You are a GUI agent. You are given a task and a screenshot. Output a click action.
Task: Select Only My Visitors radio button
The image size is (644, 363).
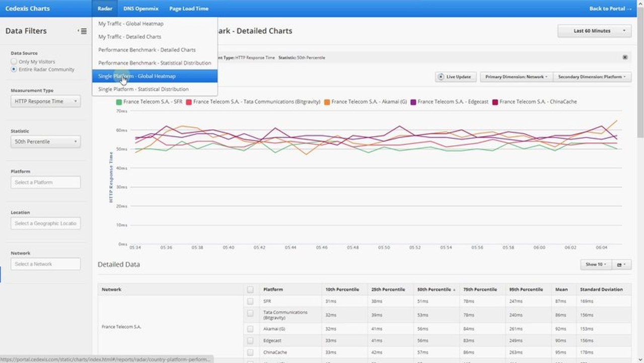[14, 62]
